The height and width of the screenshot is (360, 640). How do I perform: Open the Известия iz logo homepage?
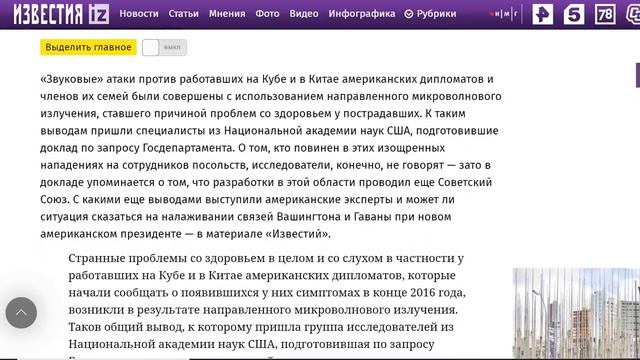61,14
